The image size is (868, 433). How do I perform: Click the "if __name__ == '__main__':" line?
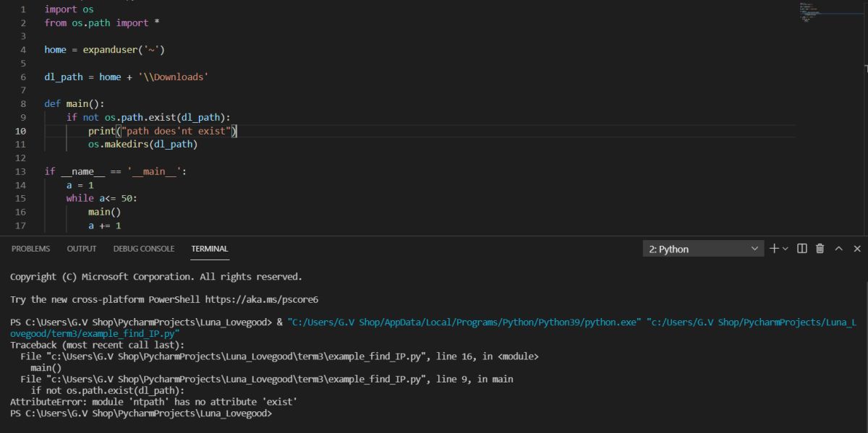point(116,171)
